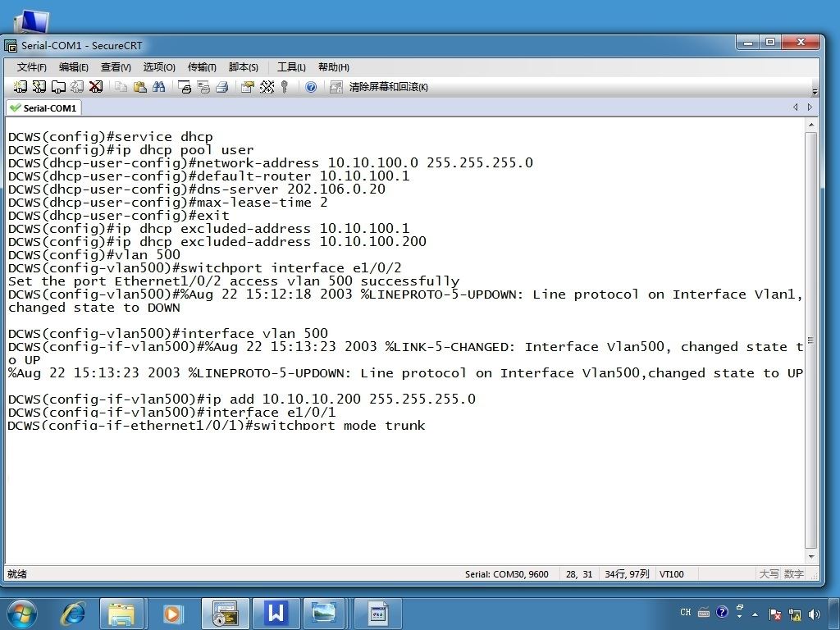840x630 pixels.
Task: Click the Public Key key icon
Action: 285,87
